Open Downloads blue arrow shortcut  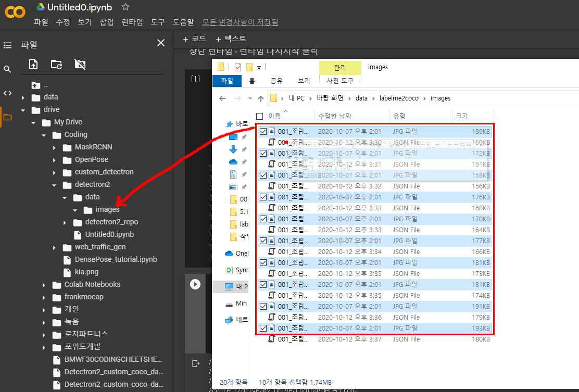tap(233, 149)
